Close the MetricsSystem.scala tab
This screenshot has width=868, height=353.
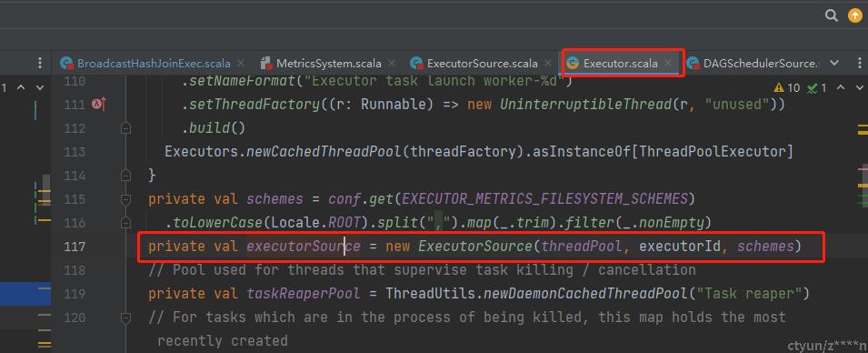tap(392, 63)
